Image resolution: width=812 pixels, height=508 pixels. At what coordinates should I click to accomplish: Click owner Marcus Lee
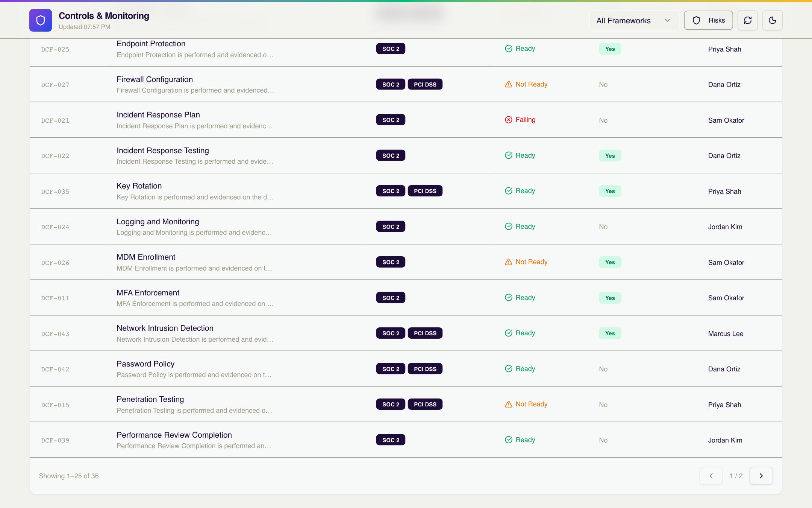tap(726, 334)
